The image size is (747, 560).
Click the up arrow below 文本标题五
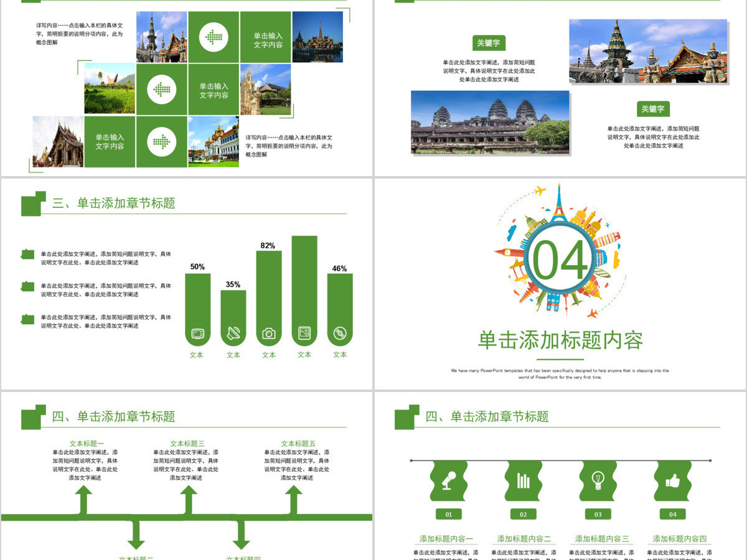293,501
